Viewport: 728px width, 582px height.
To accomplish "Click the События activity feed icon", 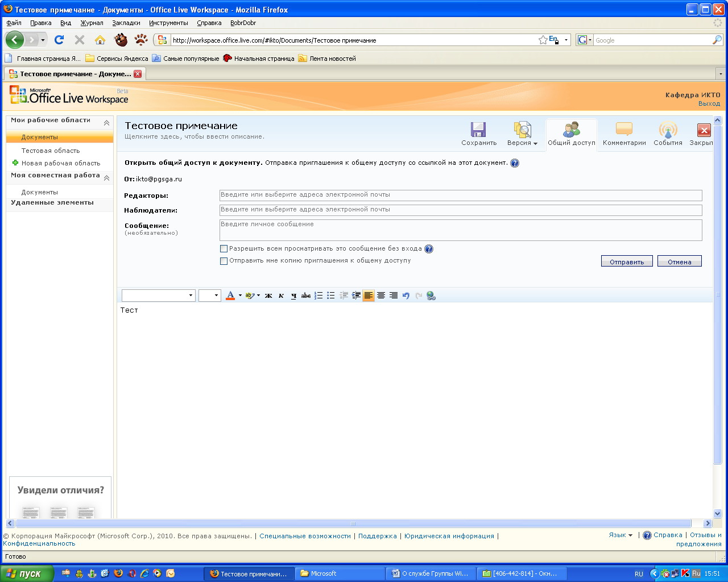I will point(668,134).
